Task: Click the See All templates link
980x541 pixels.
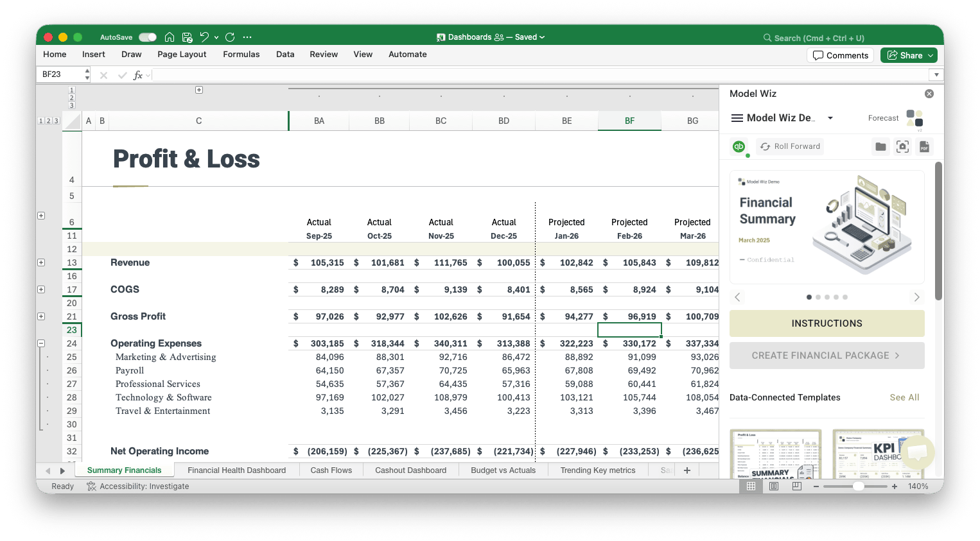Action: point(904,397)
